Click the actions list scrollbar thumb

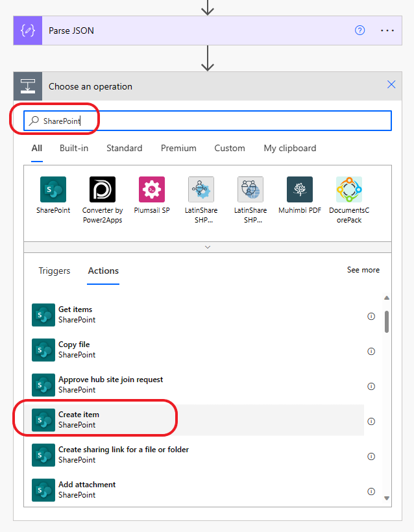pos(387,321)
